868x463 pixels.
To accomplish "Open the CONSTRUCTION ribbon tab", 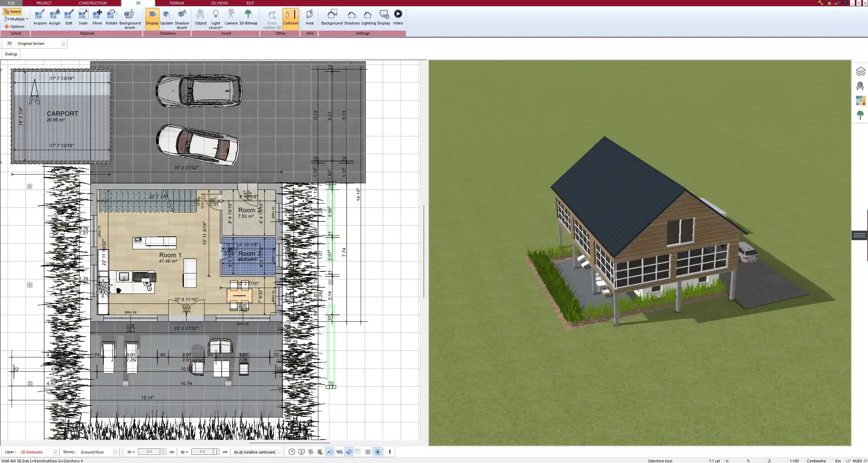I will [x=92, y=3].
